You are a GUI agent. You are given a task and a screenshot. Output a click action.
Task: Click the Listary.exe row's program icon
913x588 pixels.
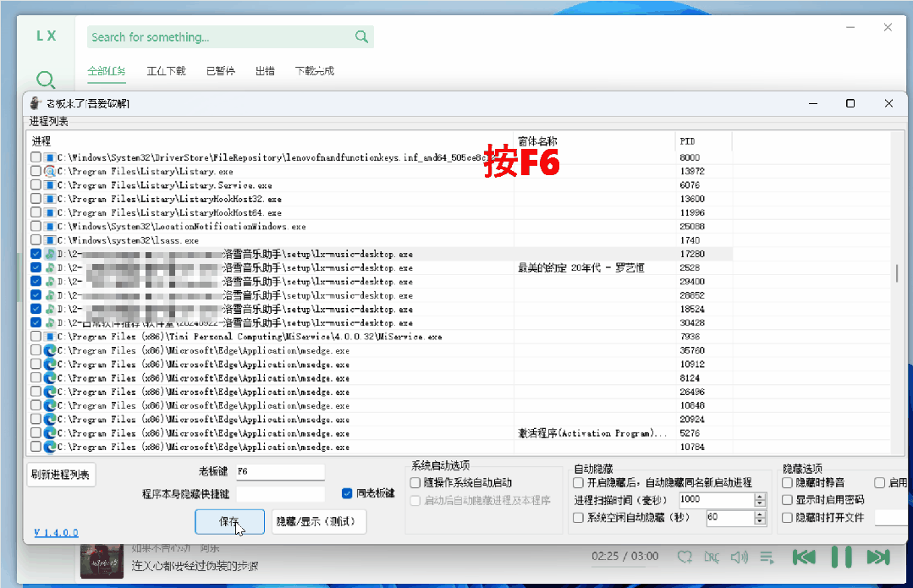50,171
